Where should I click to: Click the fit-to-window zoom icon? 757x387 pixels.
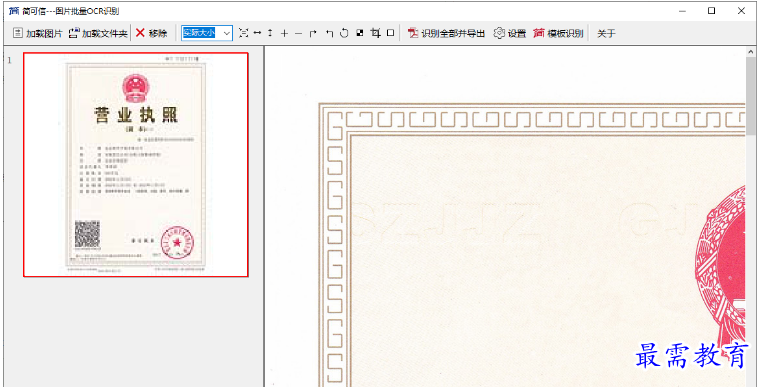click(x=244, y=33)
